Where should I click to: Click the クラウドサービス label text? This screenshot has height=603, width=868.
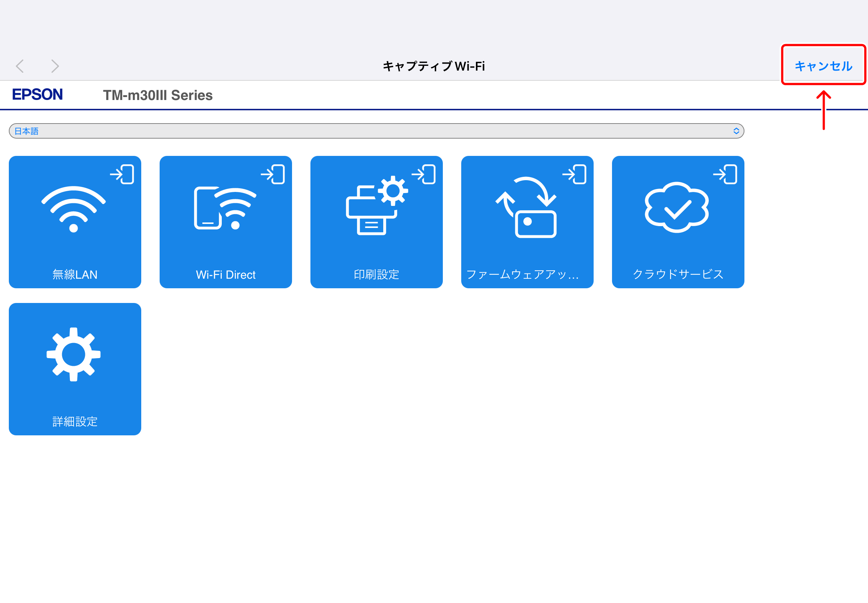coord(678,274)
